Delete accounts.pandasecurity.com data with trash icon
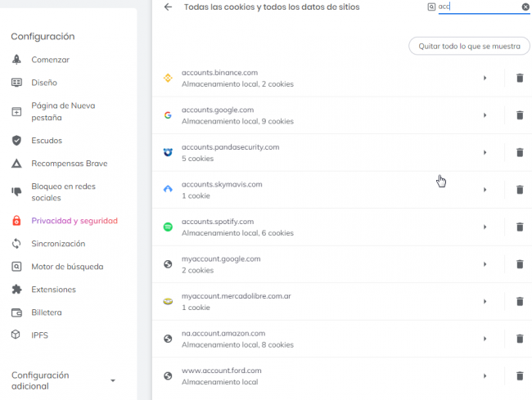Viewport: 532px width, 400px height. point(520,152)
